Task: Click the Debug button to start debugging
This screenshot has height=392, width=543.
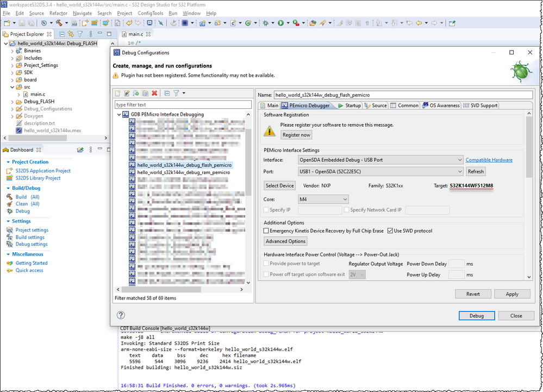Action: [476, 315]
